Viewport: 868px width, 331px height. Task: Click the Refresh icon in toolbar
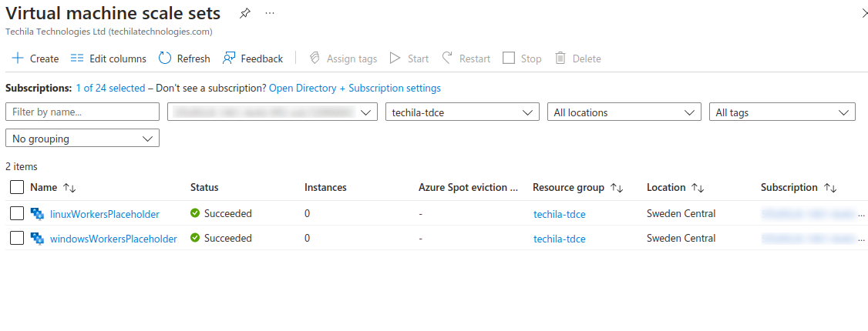pyautogui.click(x=165, y=59)
